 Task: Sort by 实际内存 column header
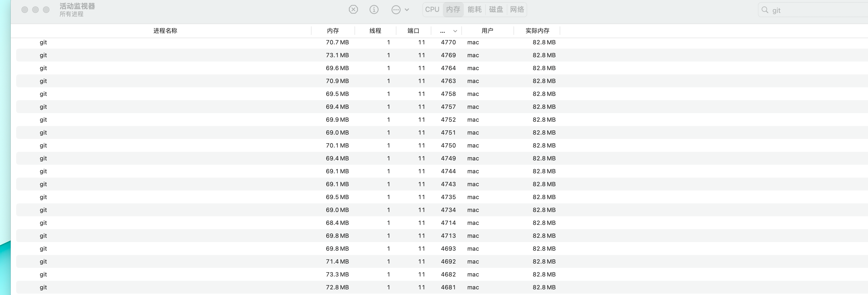(x=537, y=31)
